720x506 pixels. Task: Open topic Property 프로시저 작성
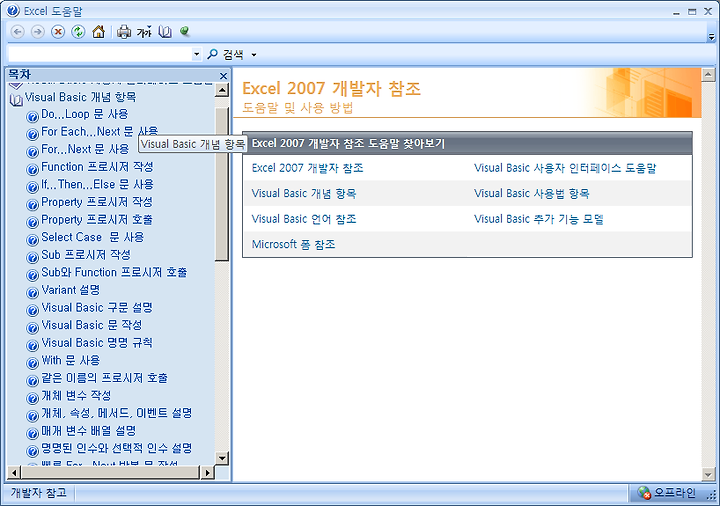[96, 202]
